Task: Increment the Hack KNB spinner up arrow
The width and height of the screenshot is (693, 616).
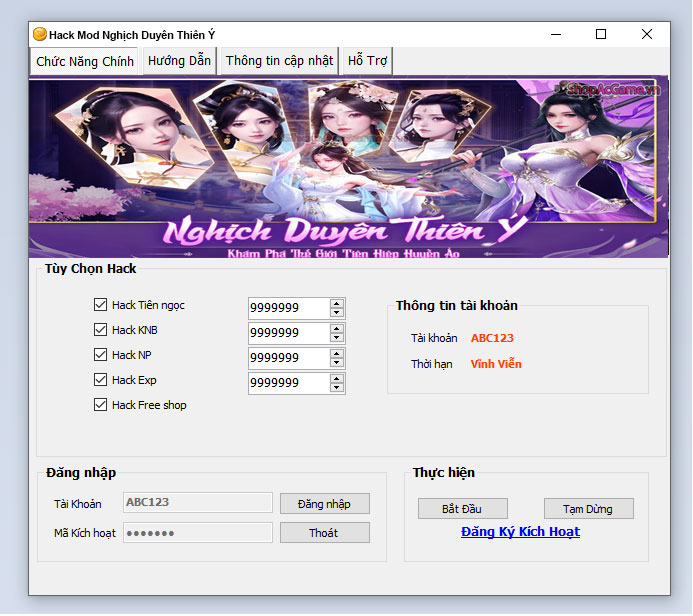Action: (337, 329)
